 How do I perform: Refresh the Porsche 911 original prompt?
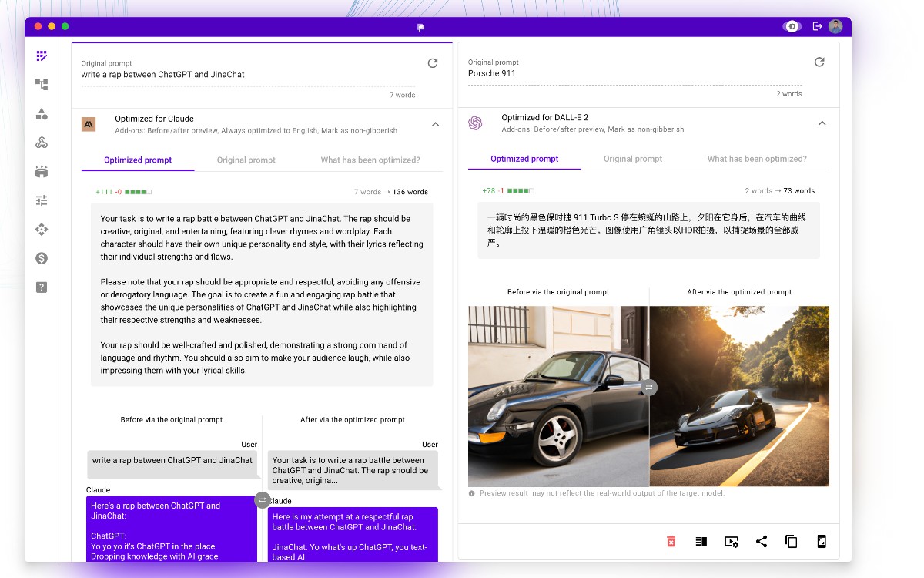819,62
